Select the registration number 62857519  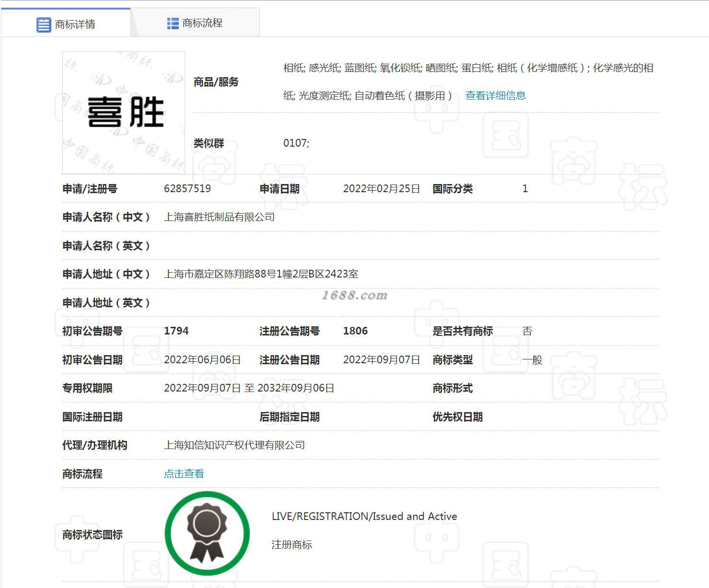tap(187, 188)
